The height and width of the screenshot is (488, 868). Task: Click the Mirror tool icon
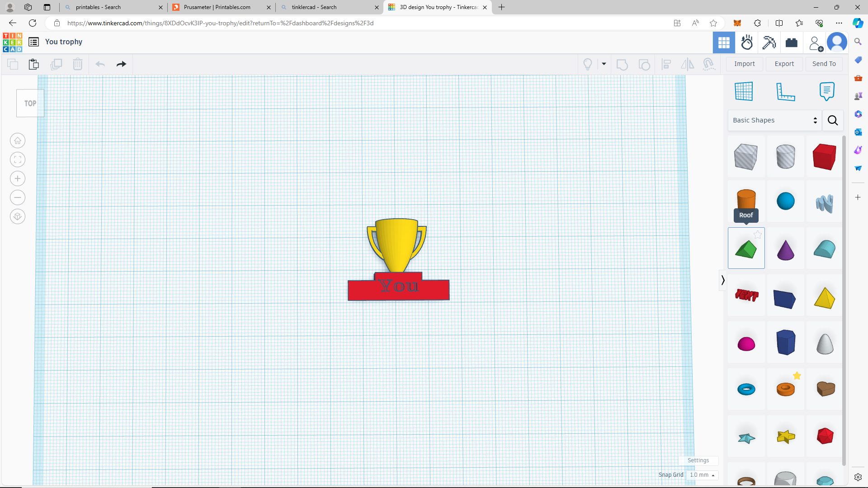688,65
